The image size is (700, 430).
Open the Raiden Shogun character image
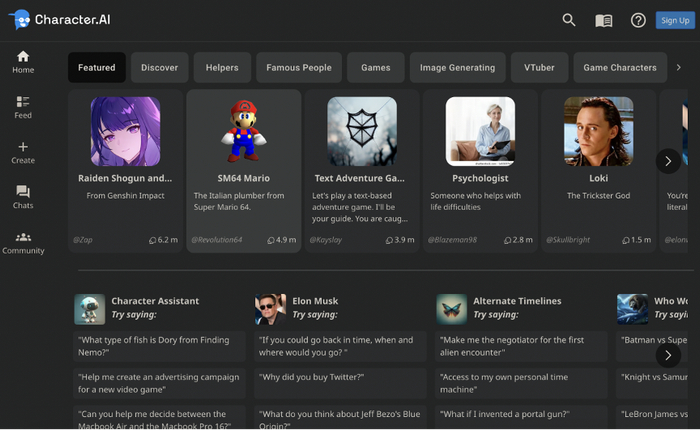click(x=125, y=131)
